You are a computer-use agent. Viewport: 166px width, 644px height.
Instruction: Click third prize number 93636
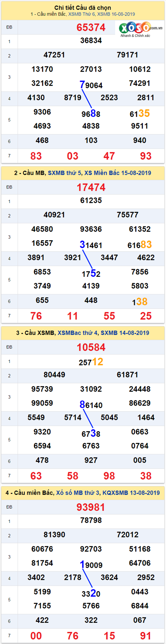coord(91,229)
